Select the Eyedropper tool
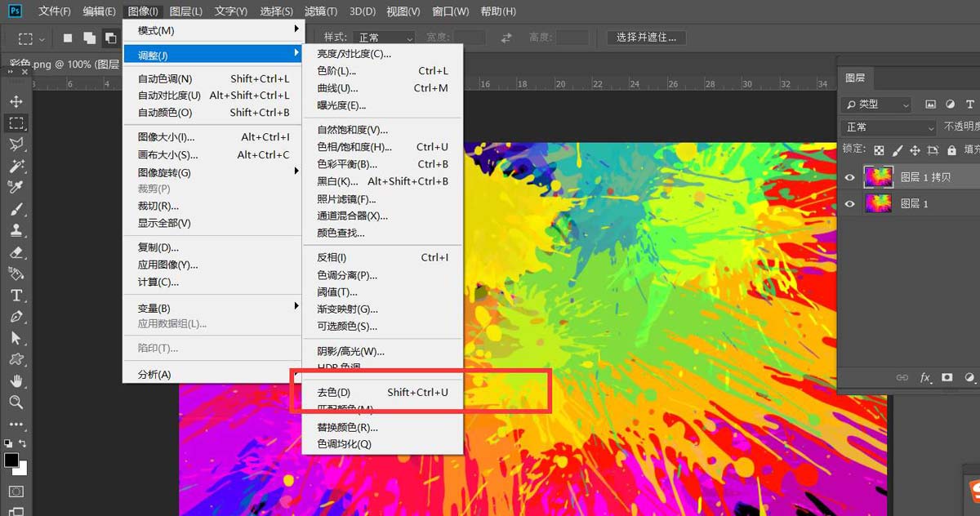 [x=16, y=188]
